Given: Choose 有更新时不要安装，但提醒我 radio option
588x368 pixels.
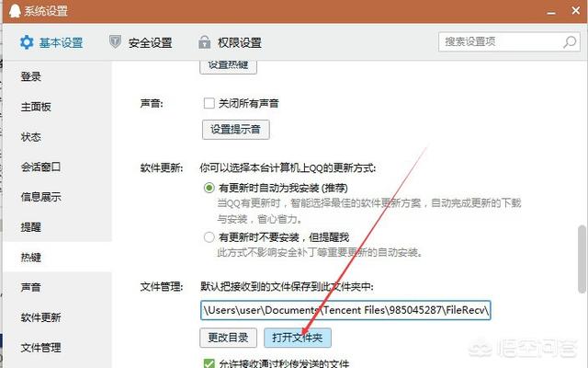Looking at the screenshot, I should [x=209, y=237].
